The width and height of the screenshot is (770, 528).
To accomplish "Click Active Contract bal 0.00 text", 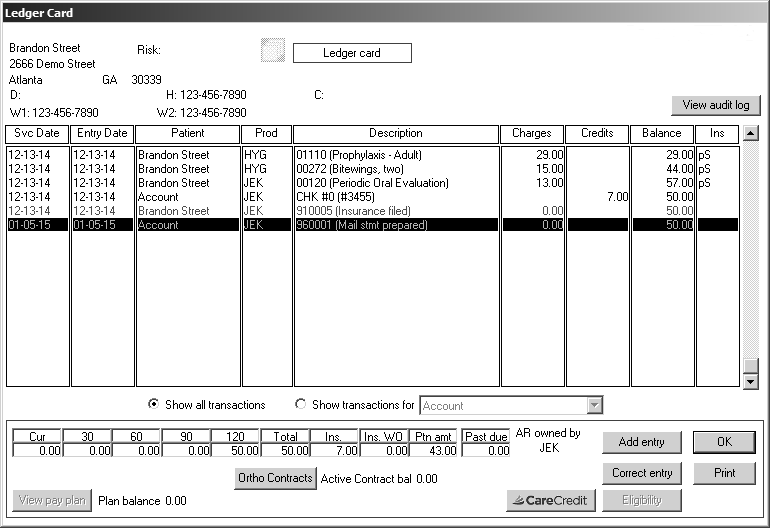I will point(379,479).
